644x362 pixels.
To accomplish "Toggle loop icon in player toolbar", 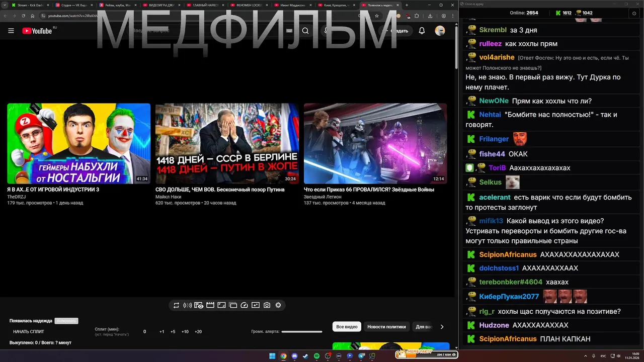I will [x=176, y=305].
